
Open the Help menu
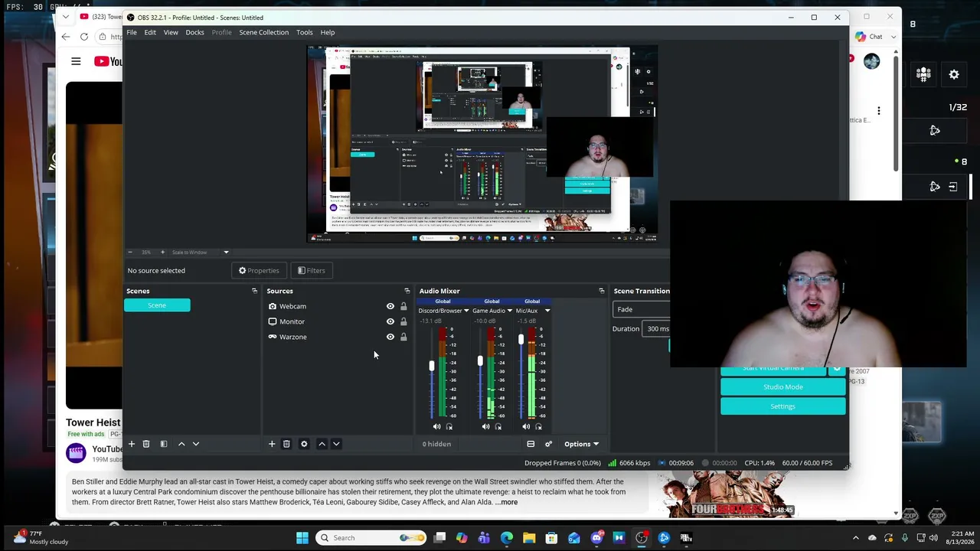327,32
